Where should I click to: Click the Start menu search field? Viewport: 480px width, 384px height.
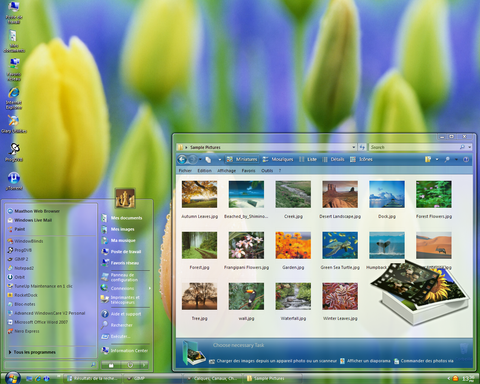coord(51,365)
